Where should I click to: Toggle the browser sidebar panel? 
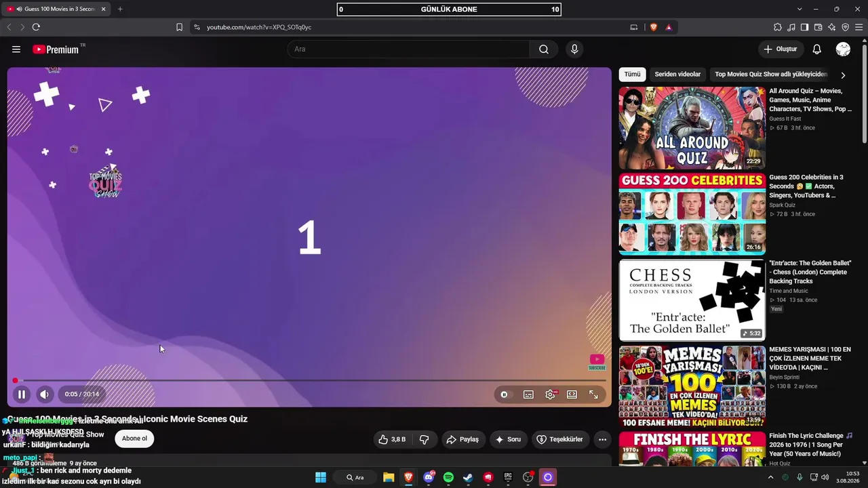click(804, 27)
